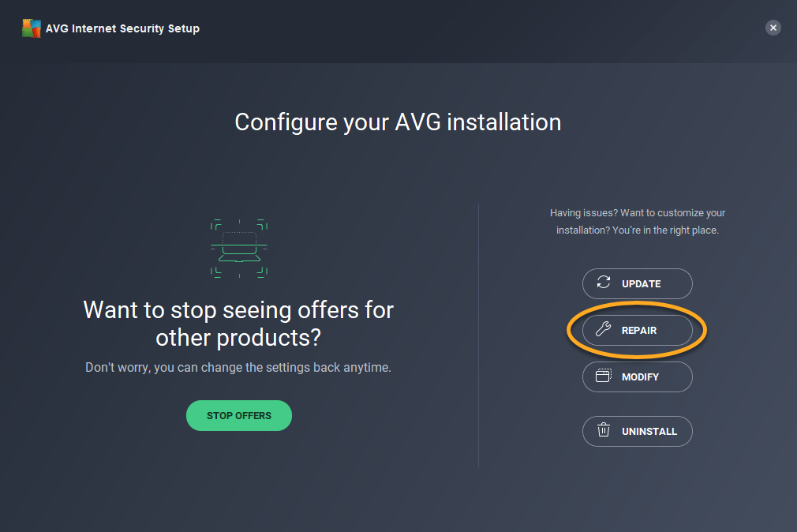This screenshot has width=797, height=532.
Task: Select the REPAIR button text
Action: coord(639,331)
